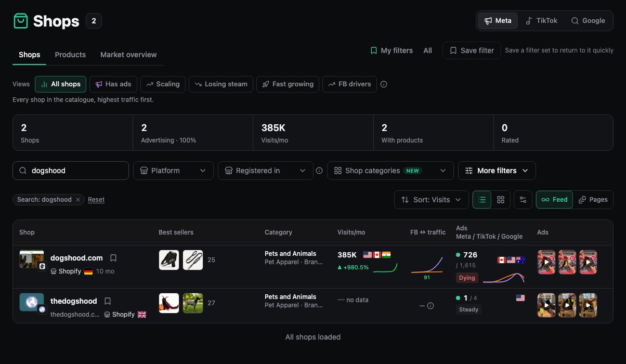Select Google ad platform
This screenshot has height=364, width=626.
(x=588, y=21)
